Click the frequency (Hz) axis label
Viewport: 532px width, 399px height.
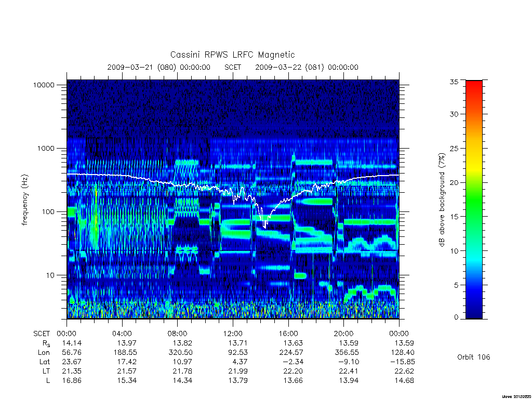pos(24,199)
